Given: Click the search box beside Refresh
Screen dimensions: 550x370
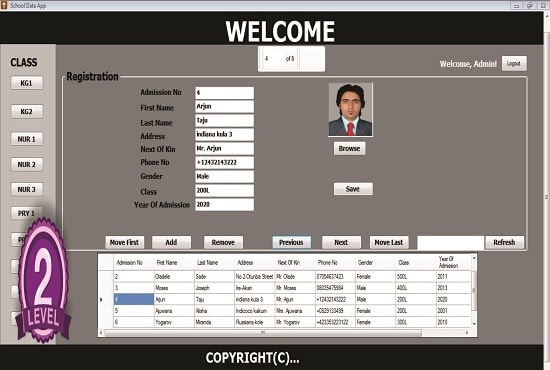Looking at the screenshot, I should click(x=450, y=242).
